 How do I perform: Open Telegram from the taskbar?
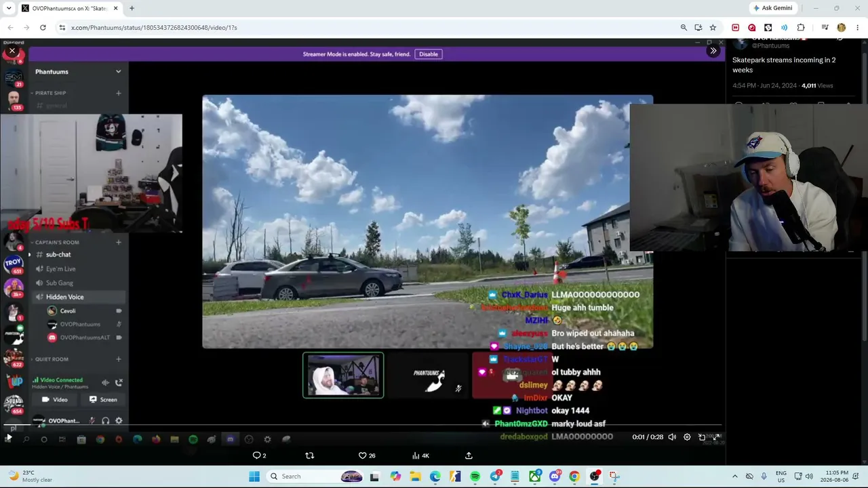tap(495, 476)
